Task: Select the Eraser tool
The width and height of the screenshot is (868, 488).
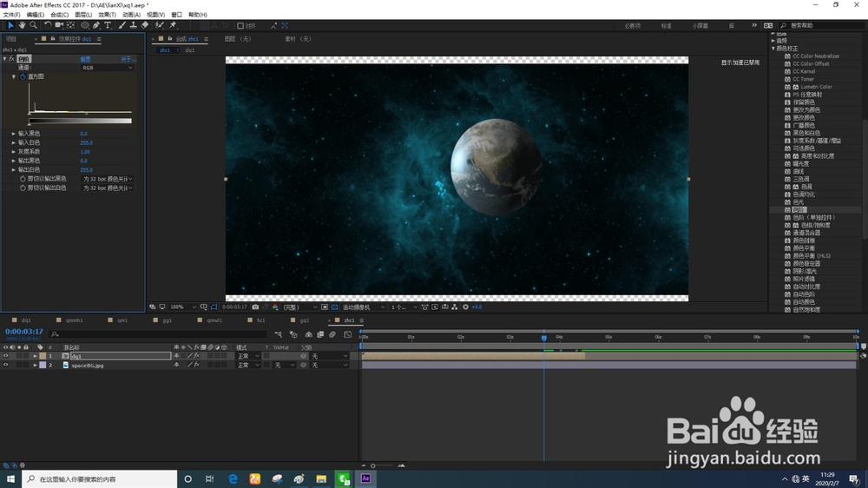Action: (x=144, y=25)
